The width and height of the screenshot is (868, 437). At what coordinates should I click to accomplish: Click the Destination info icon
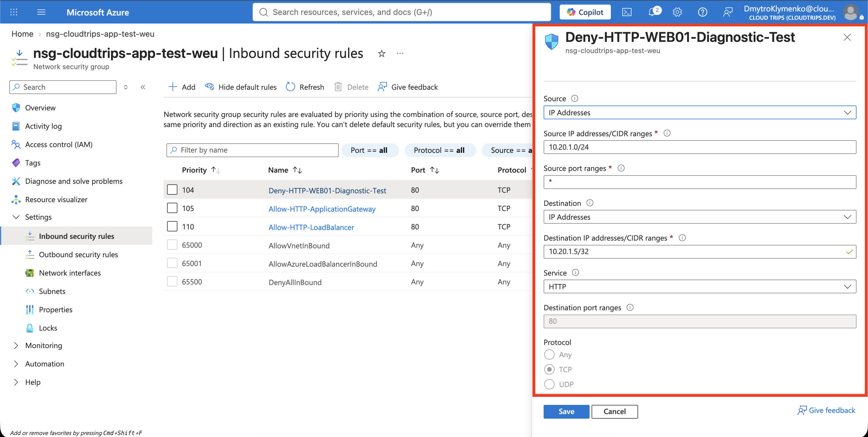tap(590, 203)
